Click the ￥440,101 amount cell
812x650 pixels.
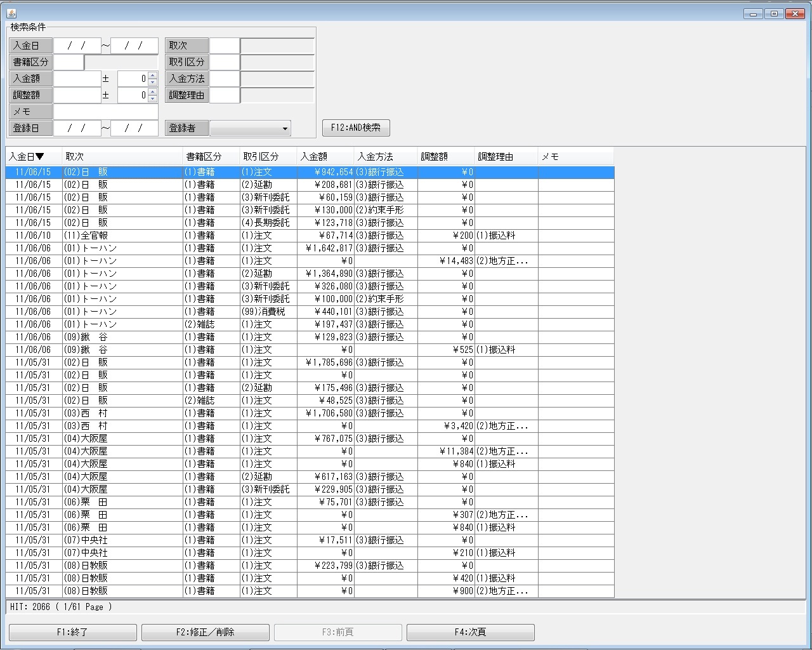[325, 312]
